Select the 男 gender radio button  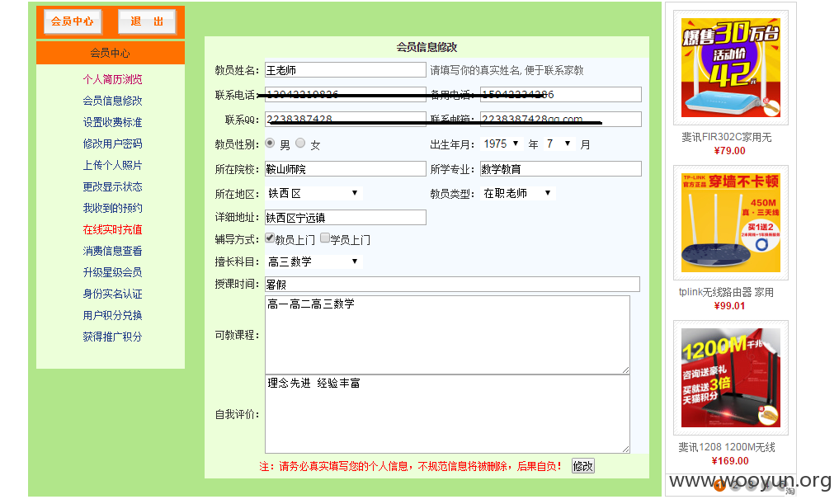click(271, 143)
